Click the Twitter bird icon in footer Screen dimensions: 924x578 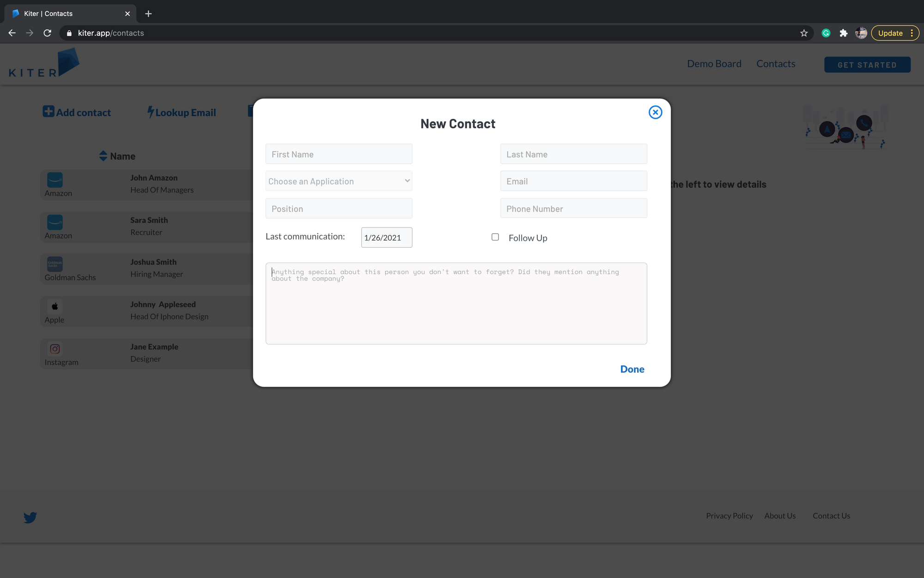pyautogui.click(x=30, y=517)
